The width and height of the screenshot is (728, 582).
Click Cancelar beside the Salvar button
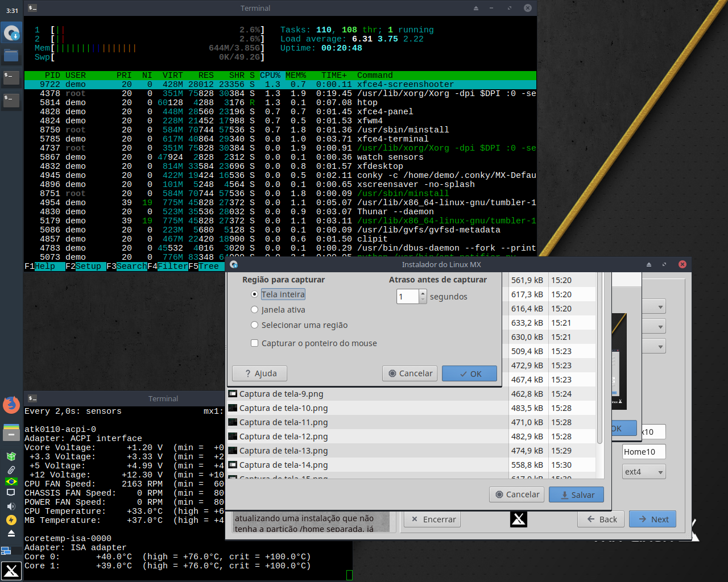(517, 494)
